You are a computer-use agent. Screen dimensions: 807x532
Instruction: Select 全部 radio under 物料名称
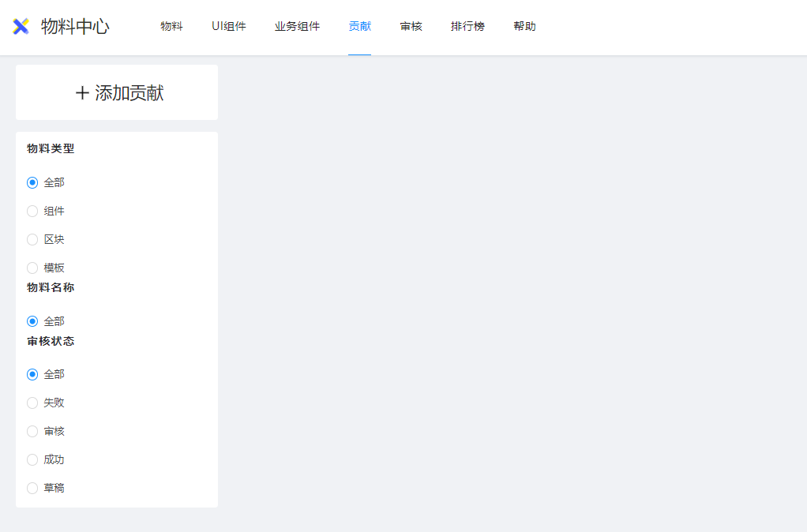[32, 321]
